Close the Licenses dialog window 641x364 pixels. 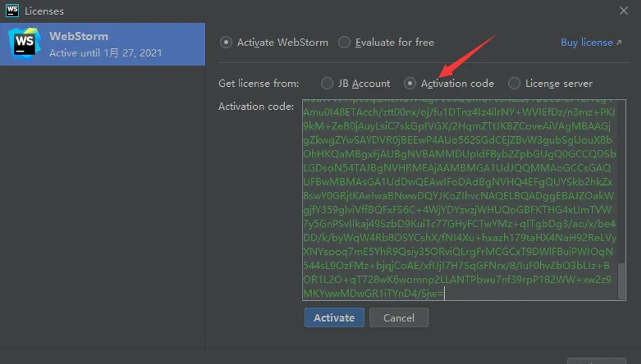tap(623, 10)
